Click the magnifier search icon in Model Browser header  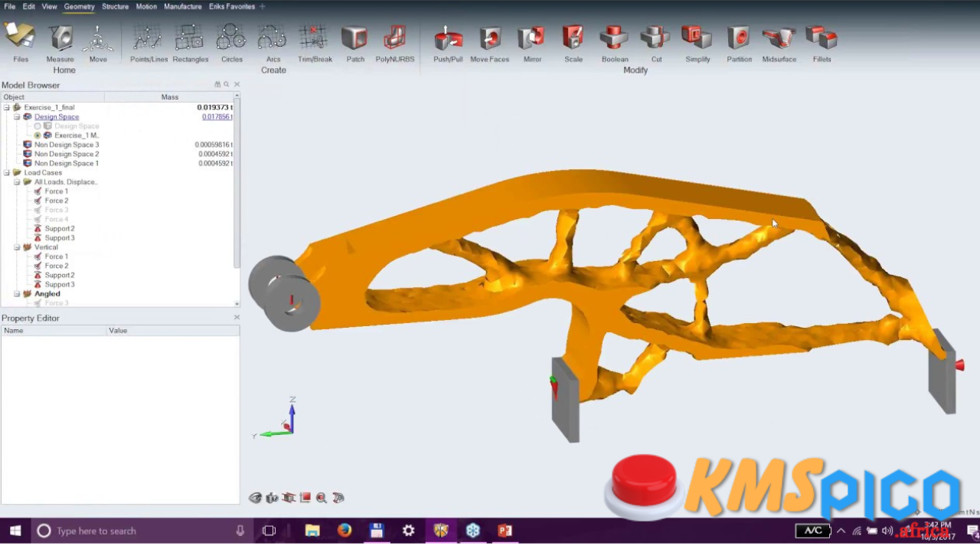227,85
